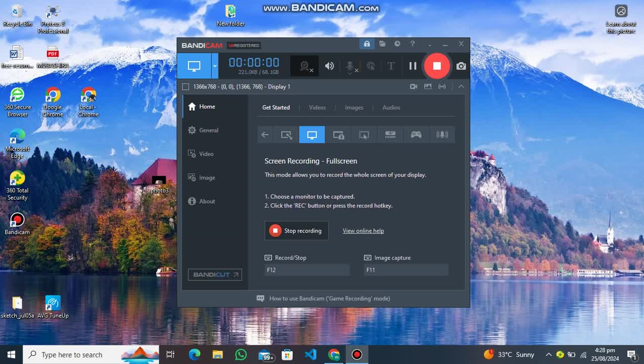Select the New folder desktop icon
The image size is (644, 364).
(x=231, y=15)
